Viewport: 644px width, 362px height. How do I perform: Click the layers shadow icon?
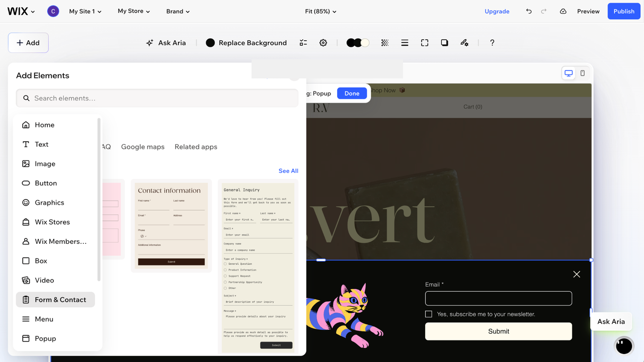pyautogui.click(x=444, y=43)
